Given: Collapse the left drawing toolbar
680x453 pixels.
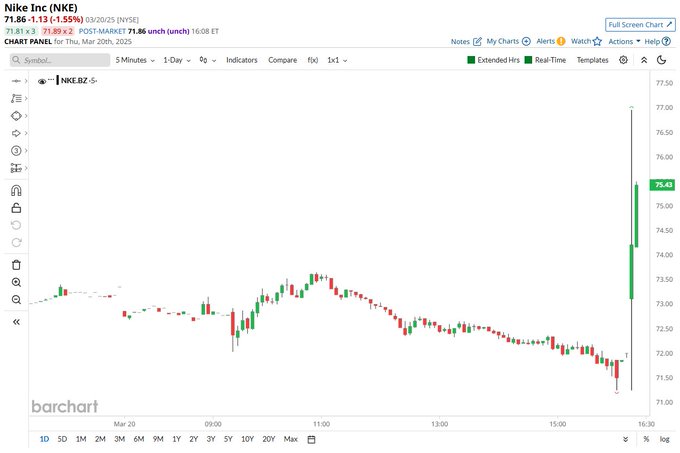Looking at the screenshot, I should coord(16,322).
